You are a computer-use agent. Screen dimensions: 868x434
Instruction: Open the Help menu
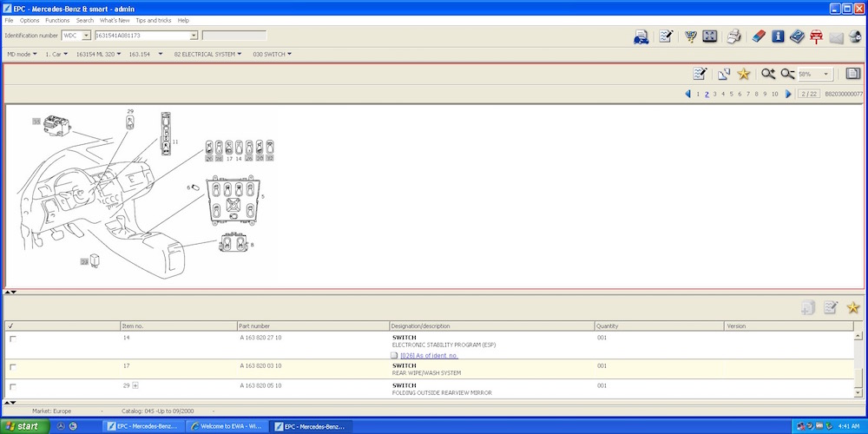point(183,21)
